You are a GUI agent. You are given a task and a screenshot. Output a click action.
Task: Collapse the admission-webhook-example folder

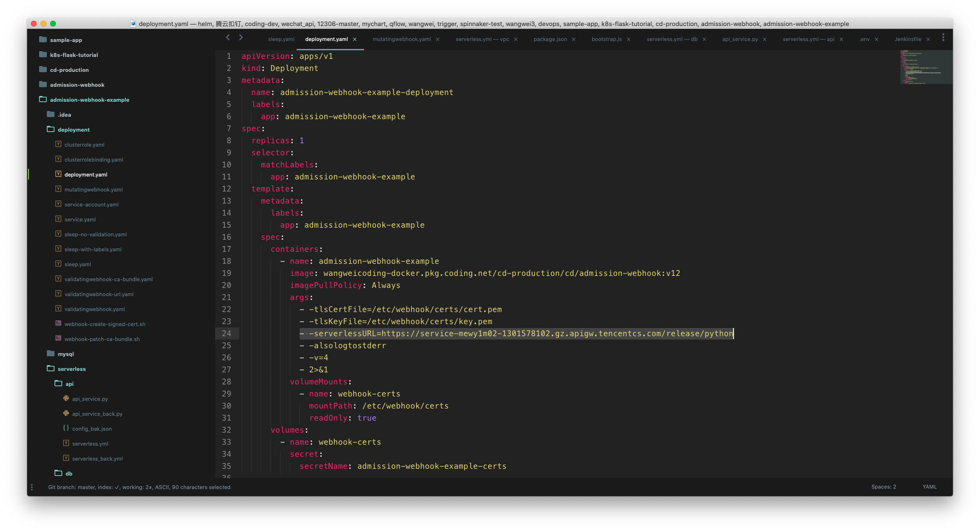pyautogui.click(x=89, y=100)
